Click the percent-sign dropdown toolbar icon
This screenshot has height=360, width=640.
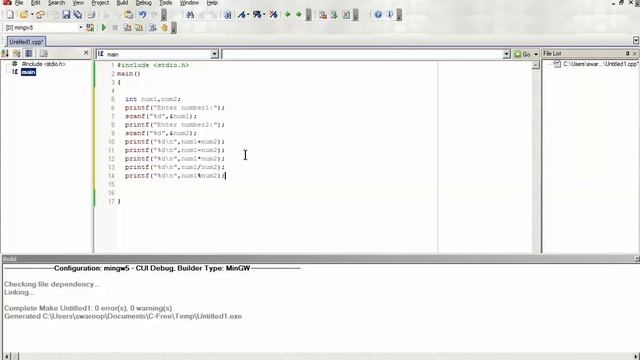[x=258, y=15]
